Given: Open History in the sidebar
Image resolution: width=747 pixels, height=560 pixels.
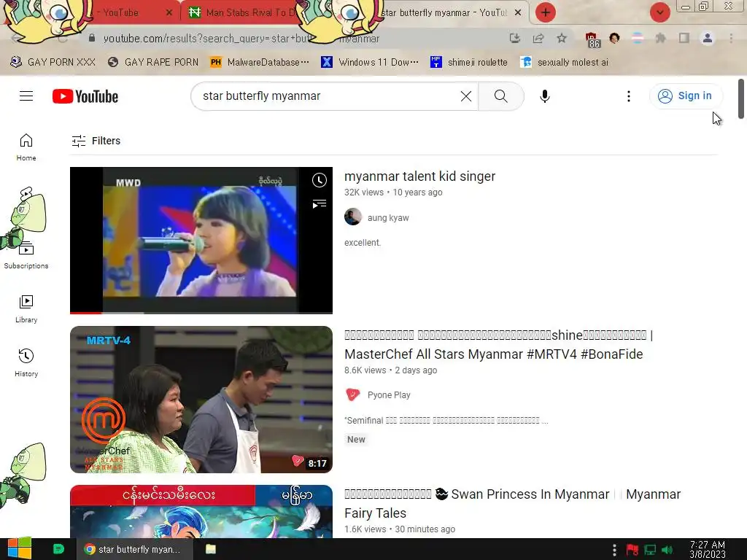Looking at the screenshot, I should point(26,363).
